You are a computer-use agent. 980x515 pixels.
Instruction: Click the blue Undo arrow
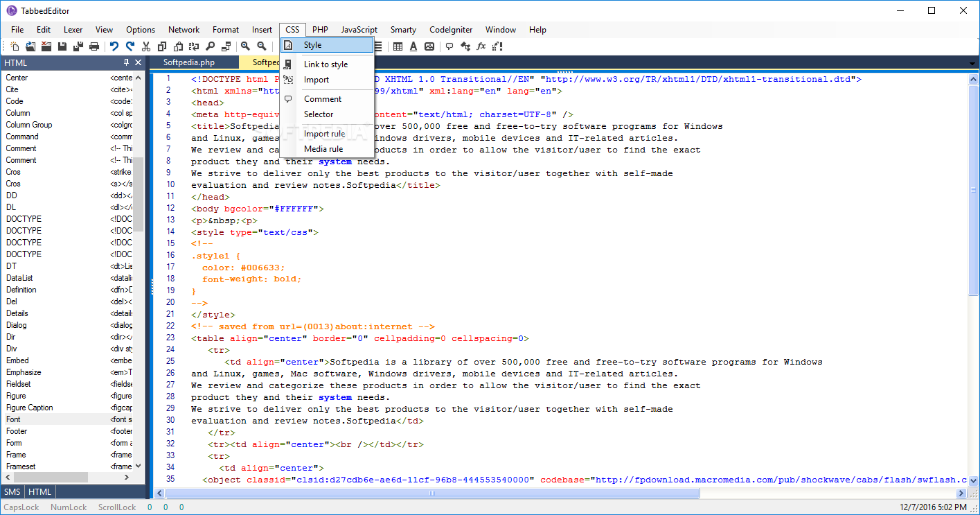[x=114, y=46]
